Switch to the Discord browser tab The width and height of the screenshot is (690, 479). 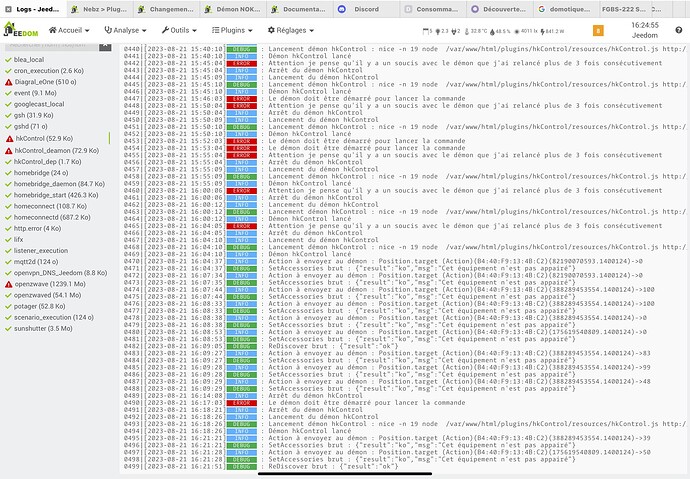coord(366,9)
